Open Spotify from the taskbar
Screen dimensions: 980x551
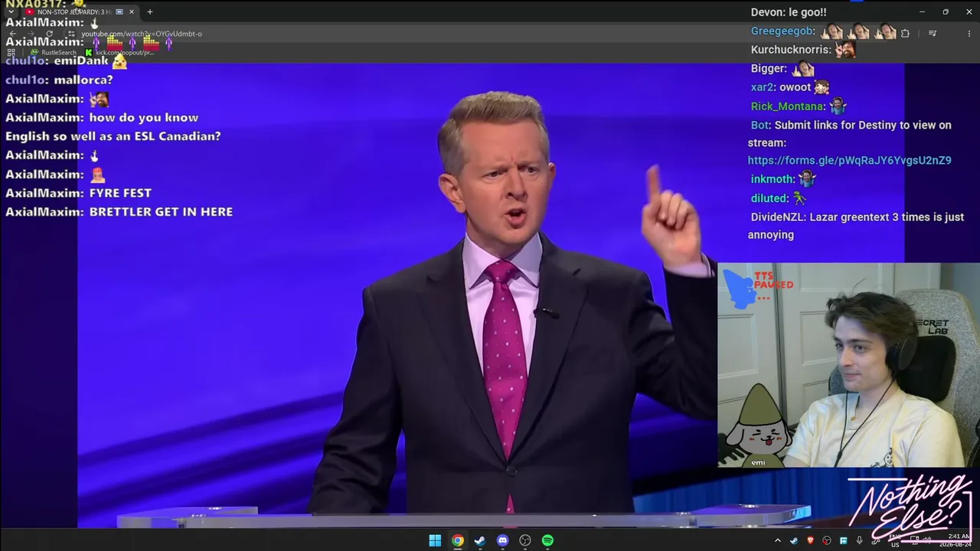pos(547,540)
